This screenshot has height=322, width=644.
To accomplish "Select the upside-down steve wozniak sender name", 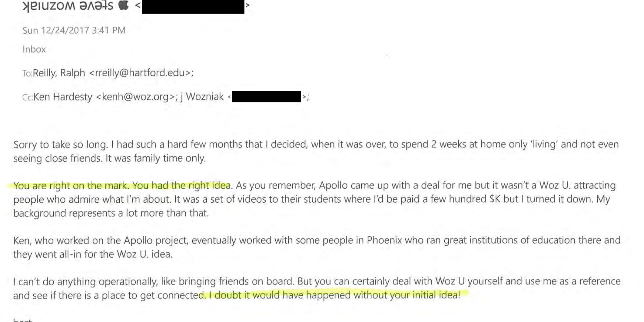I will point(68,6).
